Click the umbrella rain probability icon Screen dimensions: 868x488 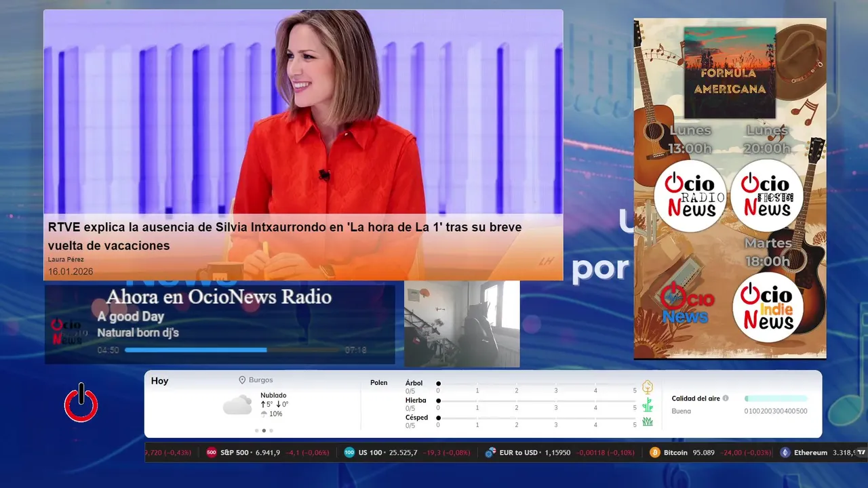264,413
